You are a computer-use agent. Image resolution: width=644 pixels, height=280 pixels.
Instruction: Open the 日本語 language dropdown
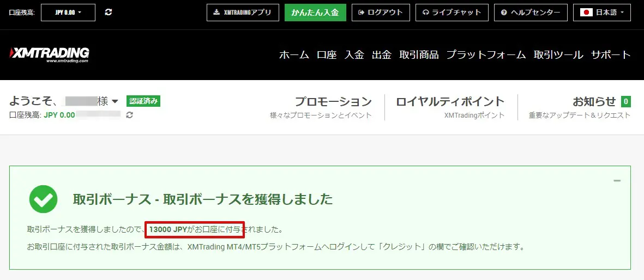(602, 12)
